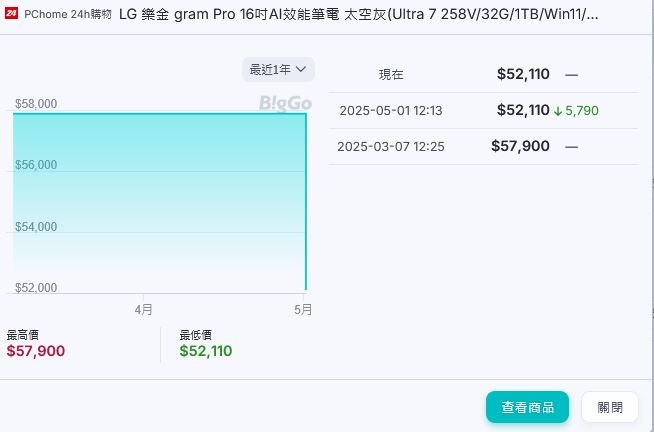Screen dimensions: 654x432
Task: Click the 最高價 $57,900 value
Action: [36, 351]
